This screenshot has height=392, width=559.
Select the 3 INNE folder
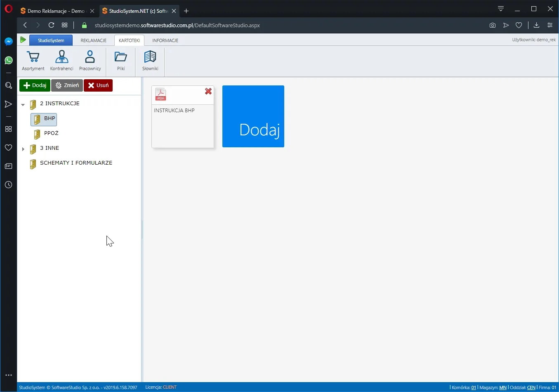click(45, 149)
